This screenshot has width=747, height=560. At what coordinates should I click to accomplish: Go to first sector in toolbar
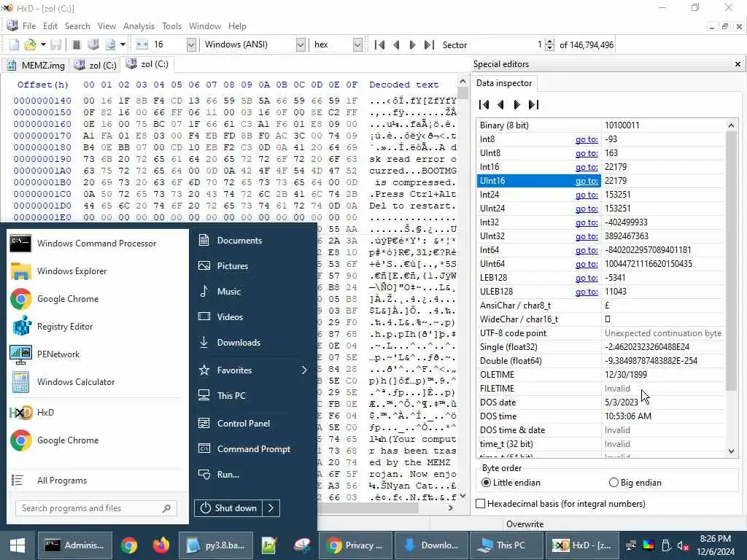click(379, 44)
